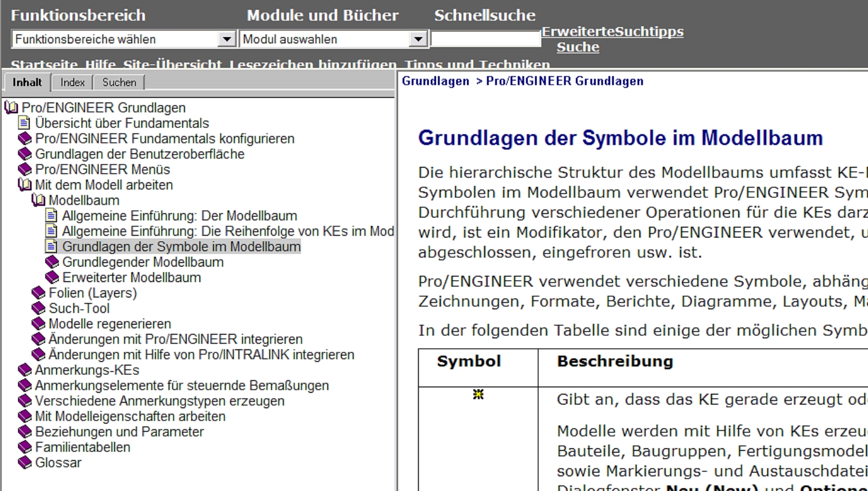Open Tipps und Techniken link
Image resolution: width=868 pixels, height=491 pixels.
477,64
